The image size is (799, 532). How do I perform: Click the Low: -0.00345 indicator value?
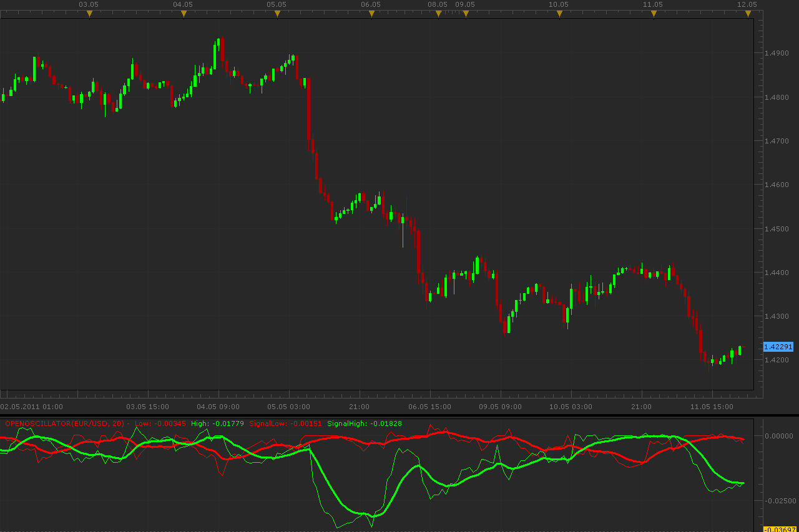pyautogui.click(x=160, y=423)
